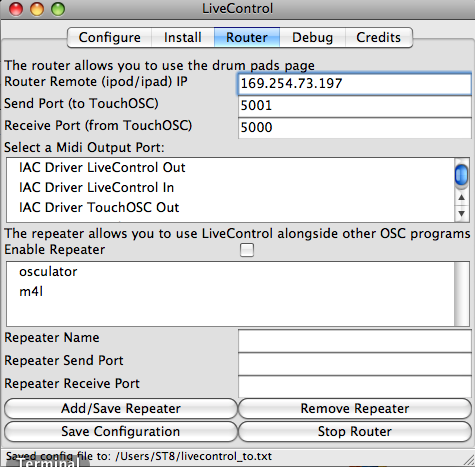The image size is (475, 467).
Task: Click the repeater list scrollbar track
Action: pyautogui.click(x=462, y=294)
